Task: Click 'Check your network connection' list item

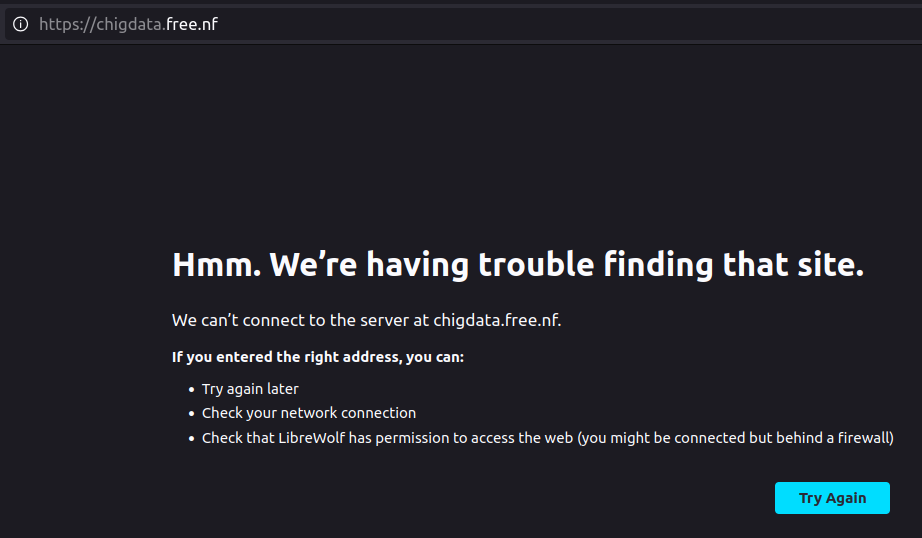Action: point(309,413)
